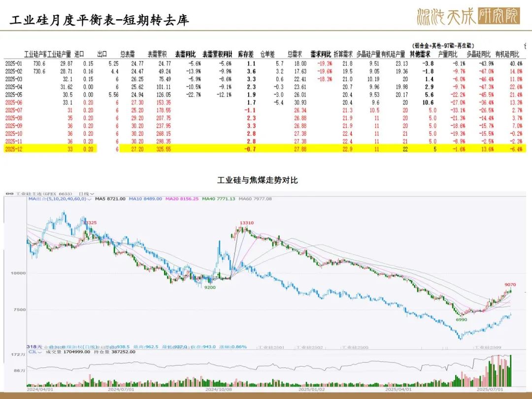The height and width of the screenshot is (399, 532).
Task: Select the 2025-07 row date cell
Action: 14,110
